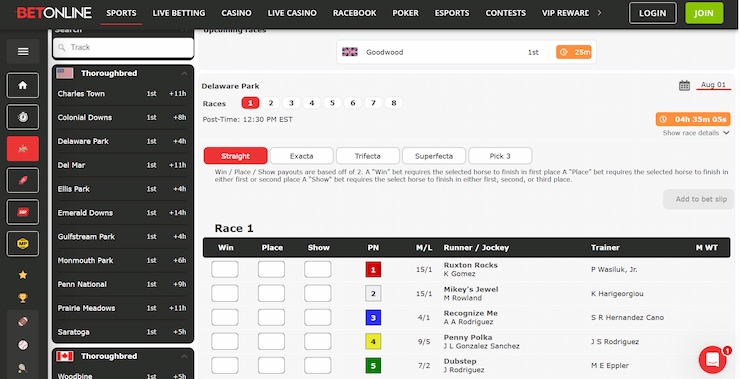Click post number 2 white badge

pyautogui.click(x=373, y=294)
